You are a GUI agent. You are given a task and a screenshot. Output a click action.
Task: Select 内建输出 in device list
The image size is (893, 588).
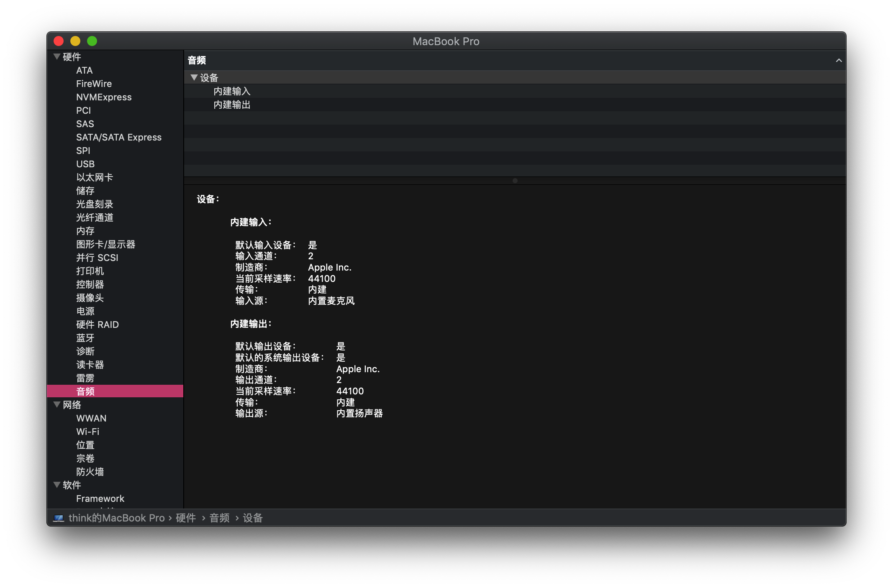click(232, 105)
